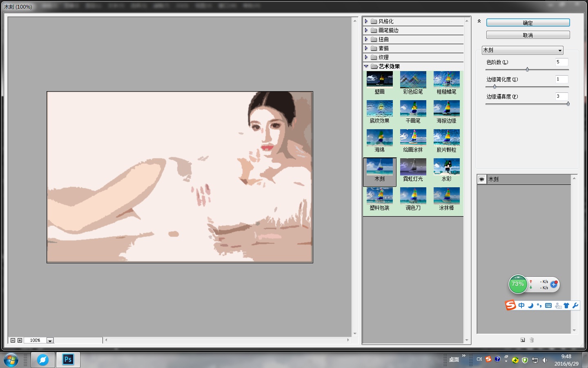Toggle eye visibility of 木刻 effect layer
The height and width of the screenshot is (368, 588).
coord(482,180)
